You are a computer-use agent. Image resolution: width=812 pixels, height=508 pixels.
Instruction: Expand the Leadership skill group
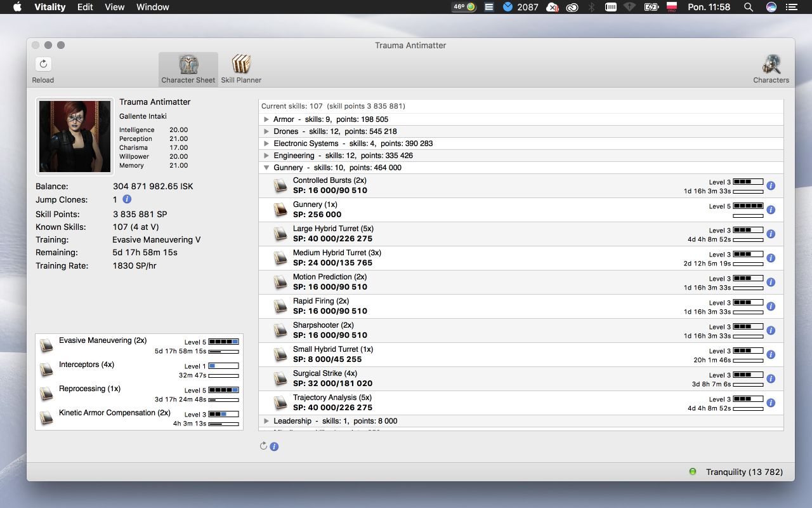click(x=266, y=421)
